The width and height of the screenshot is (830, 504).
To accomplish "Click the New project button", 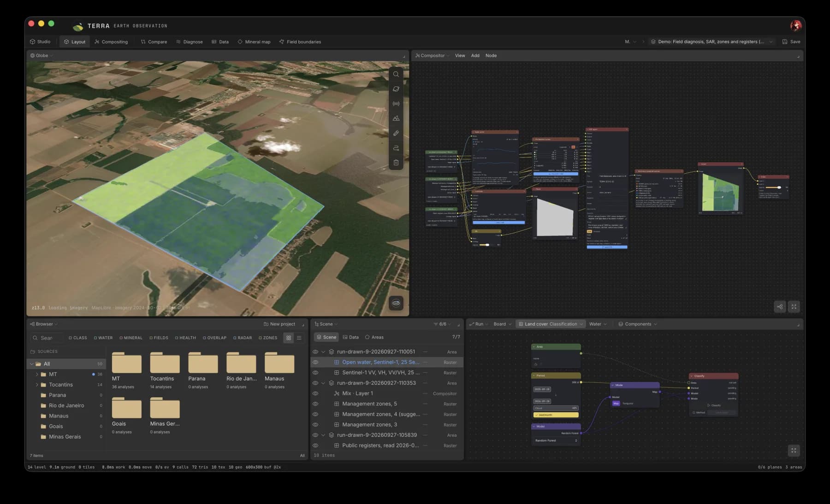I will (x=279, y=324).
